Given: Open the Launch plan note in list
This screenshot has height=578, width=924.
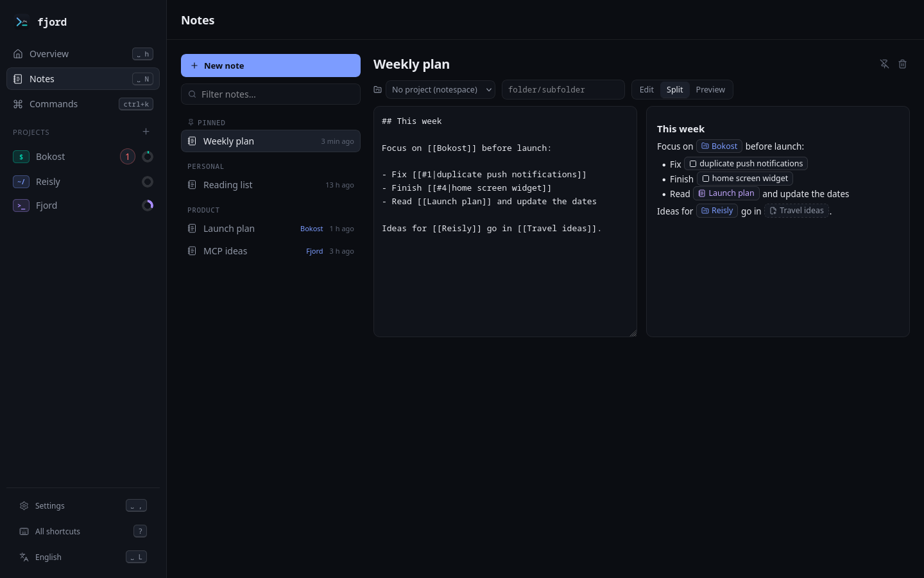Looking at the screenshot, I should 271,229.
